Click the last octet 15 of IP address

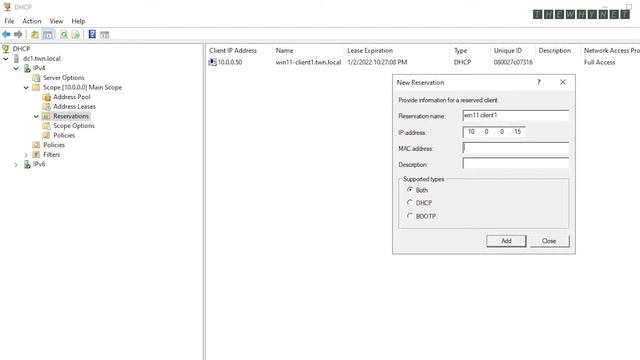[518, 132]
